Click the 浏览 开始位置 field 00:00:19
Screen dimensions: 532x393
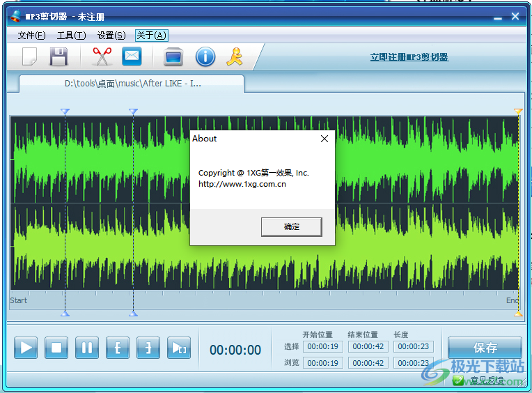pyautogui.click(x=322, y=363)
